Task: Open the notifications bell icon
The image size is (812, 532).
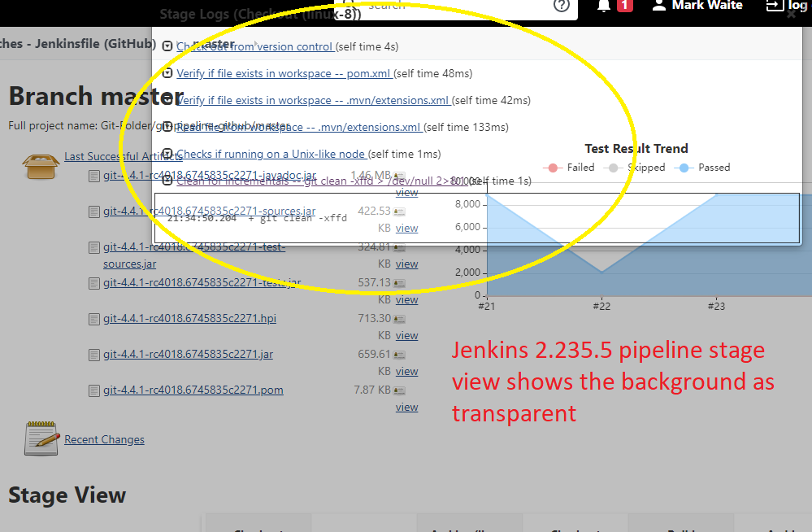Action: [x=603, y=6]
